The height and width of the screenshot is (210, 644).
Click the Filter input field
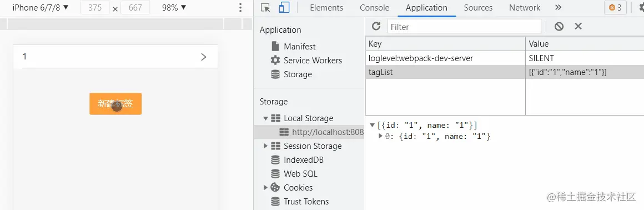(464, 27)
